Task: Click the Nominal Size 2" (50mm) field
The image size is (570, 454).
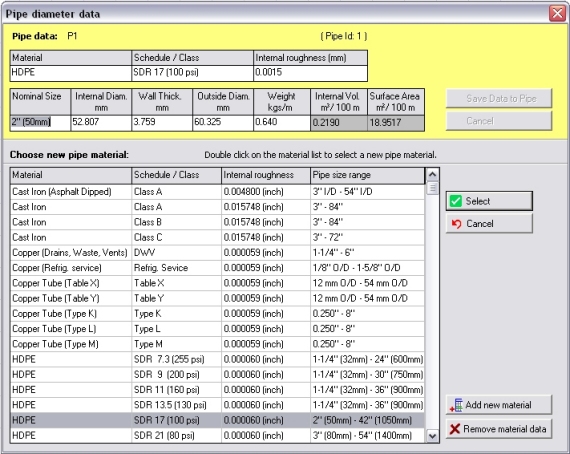Action: (x=40, y=123)
